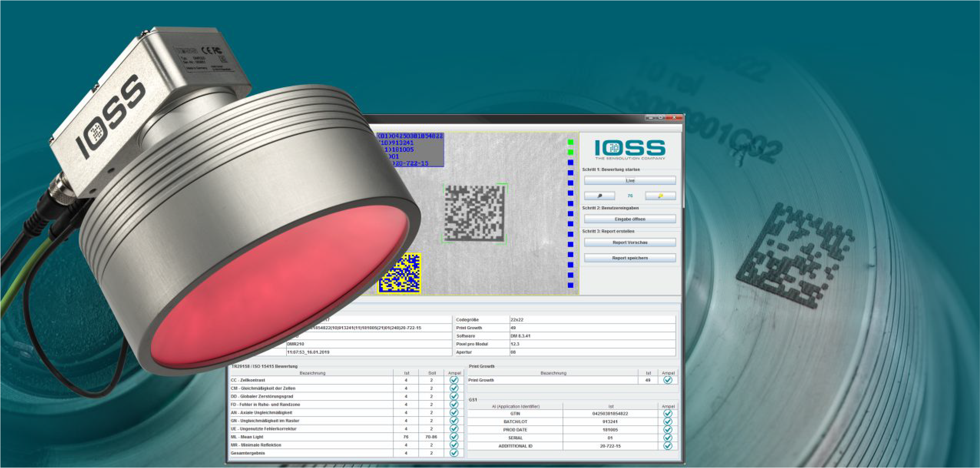
Task: Click the BATCH/LOT row checkmark icon
Action: click(668, 422)
